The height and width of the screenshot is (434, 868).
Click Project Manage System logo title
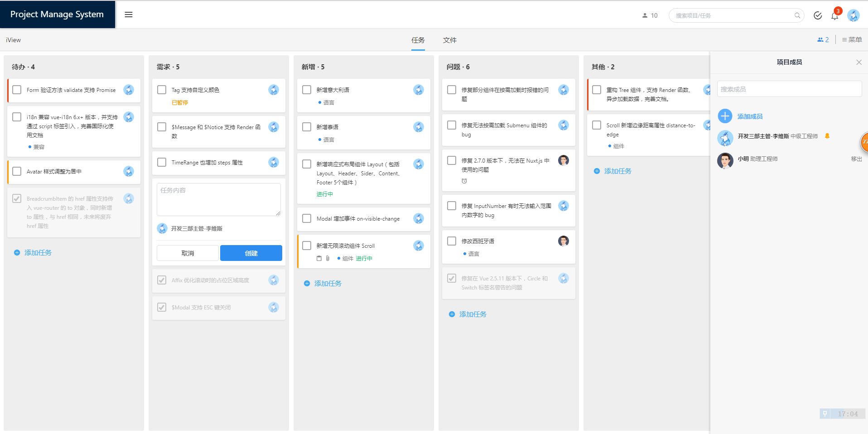pyautogui.click(x=57, y=14)
